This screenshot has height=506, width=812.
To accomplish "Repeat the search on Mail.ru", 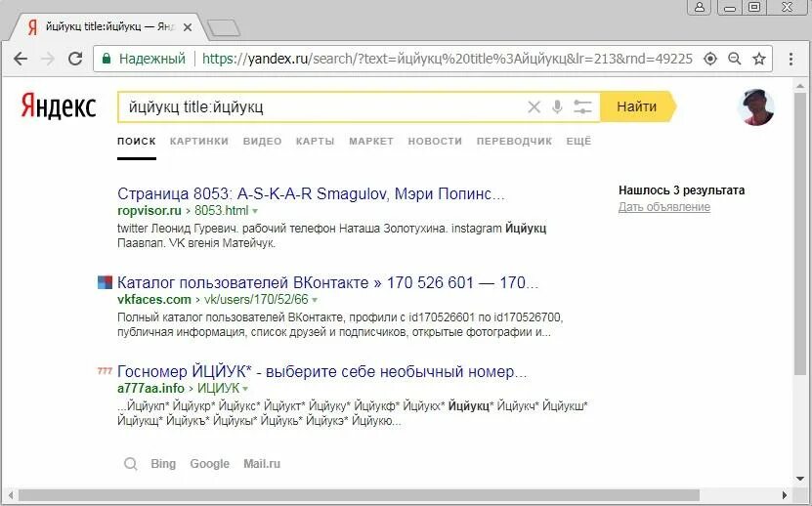I will pos(262,464).
